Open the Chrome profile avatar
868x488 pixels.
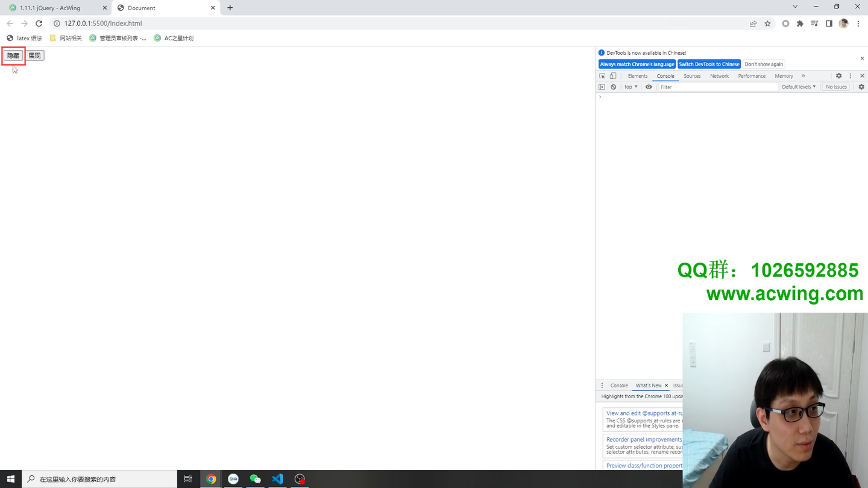click(x=843, y=23)
